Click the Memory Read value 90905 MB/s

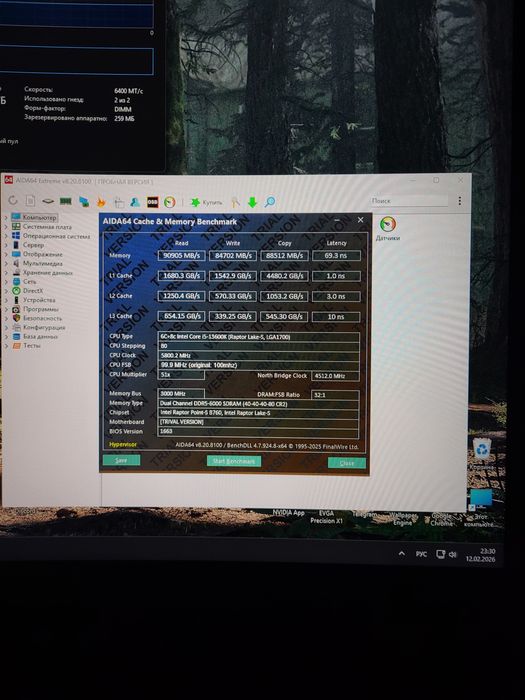point(181,255)
